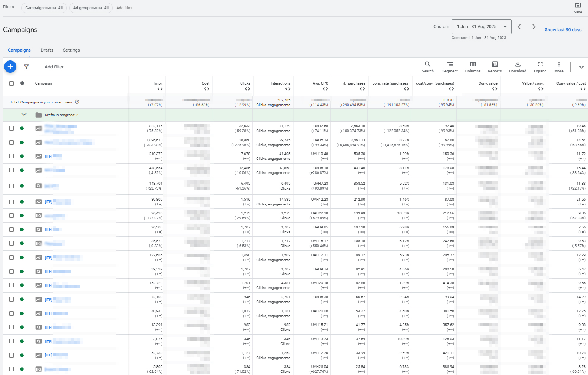
Task: Open the Reports icon
Action: click(495, 67)
